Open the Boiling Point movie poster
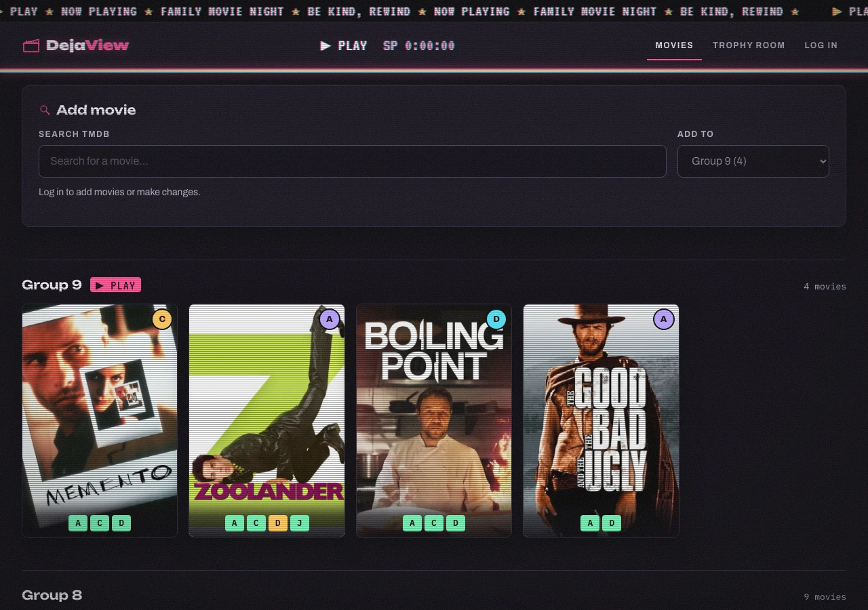868x610 pixels. tap(434, 420)
